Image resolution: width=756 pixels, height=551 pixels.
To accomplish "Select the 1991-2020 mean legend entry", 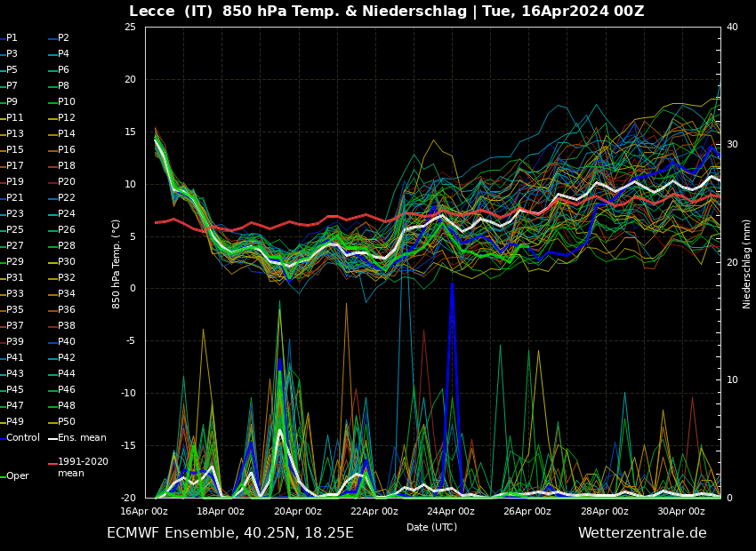I will (78, 467).
